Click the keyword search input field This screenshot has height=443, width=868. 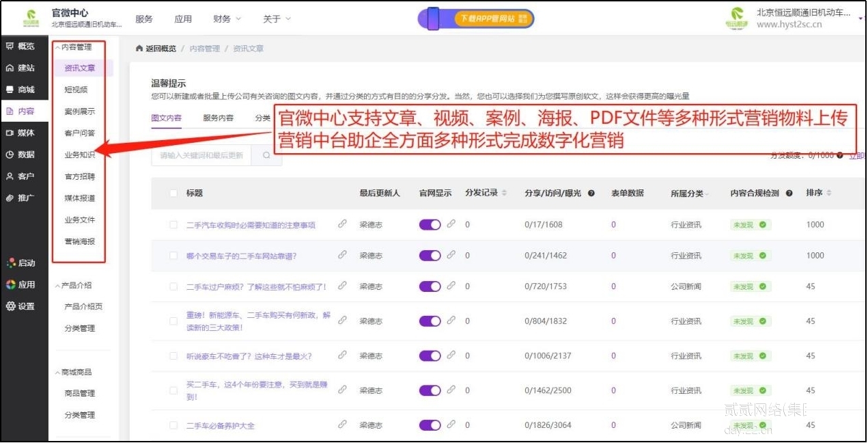(x=201, y=156)
